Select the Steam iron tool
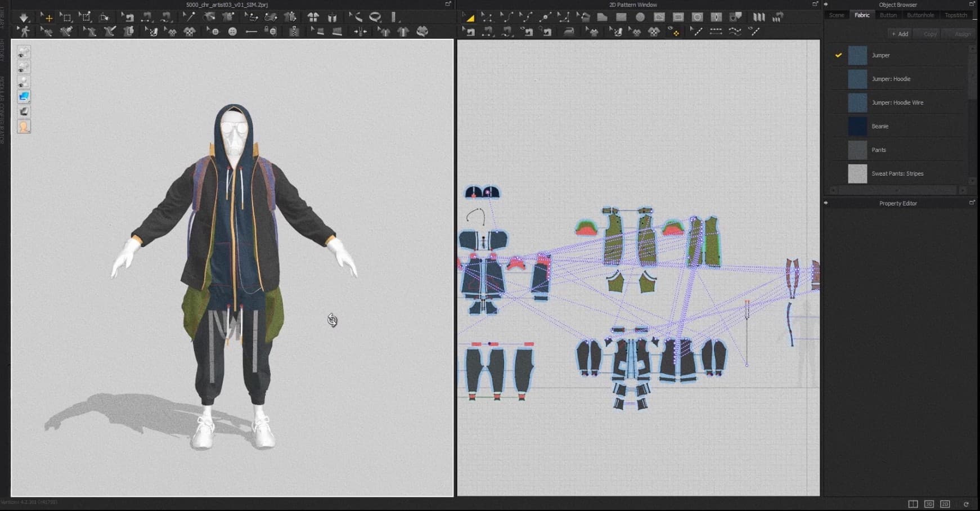The width and height of the screenshot is (980, 511). tap(569, 32)
